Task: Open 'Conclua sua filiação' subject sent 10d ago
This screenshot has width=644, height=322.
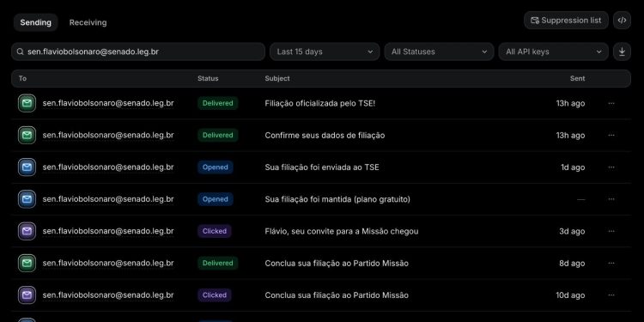Action: click(337, 295)
